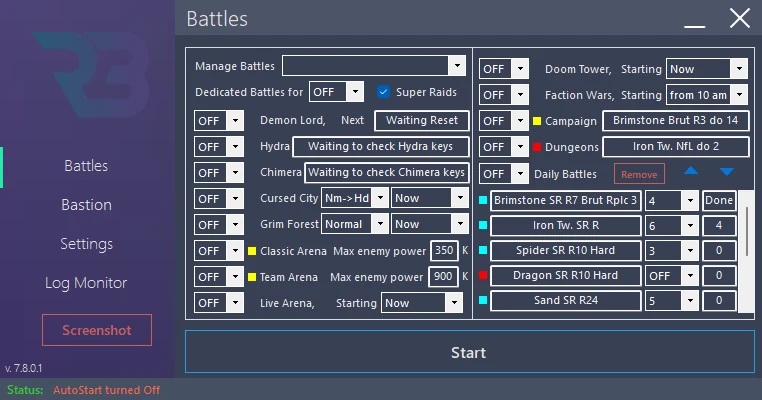This screenshot has width=762, height=400.
Task: Switch to the Battles tab
Action: 86,166
